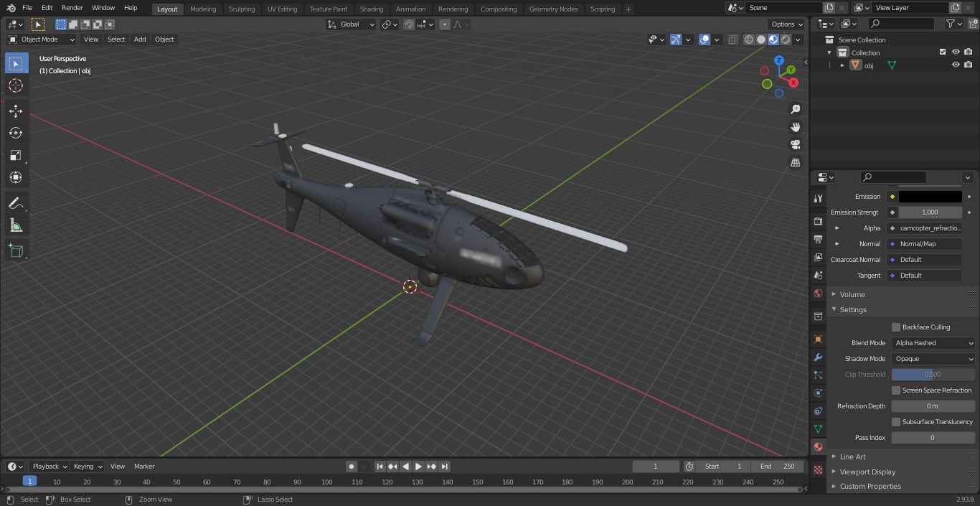Viewport: 980px width, 506px height.
Task: Play the animation forward
Action: [x=418, y=467]
